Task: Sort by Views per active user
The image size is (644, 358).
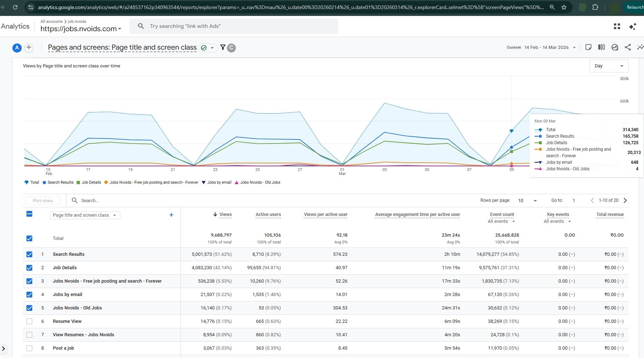Action: click(x=325, y=215)
